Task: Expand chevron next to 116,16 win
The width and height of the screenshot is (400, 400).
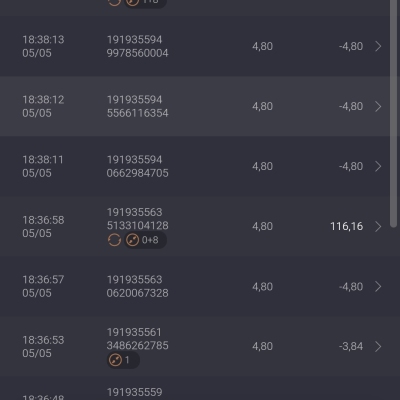Action: click(x=378, y=226)
